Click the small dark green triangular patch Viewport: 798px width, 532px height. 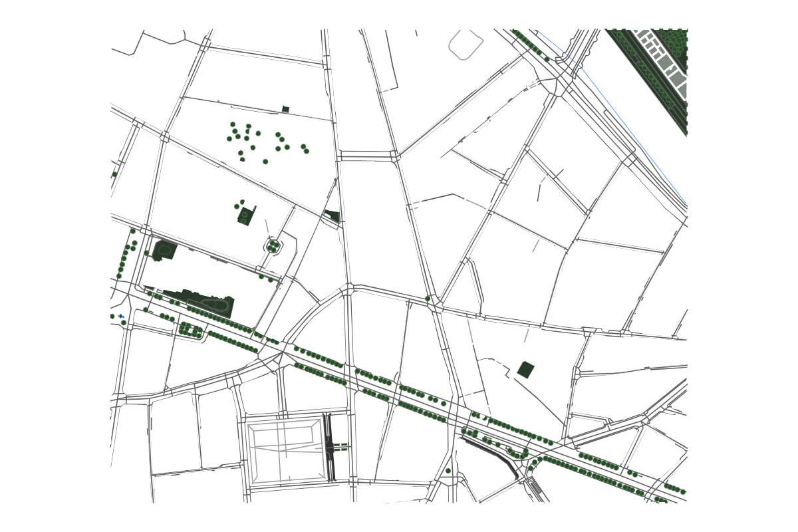point(333,216)
